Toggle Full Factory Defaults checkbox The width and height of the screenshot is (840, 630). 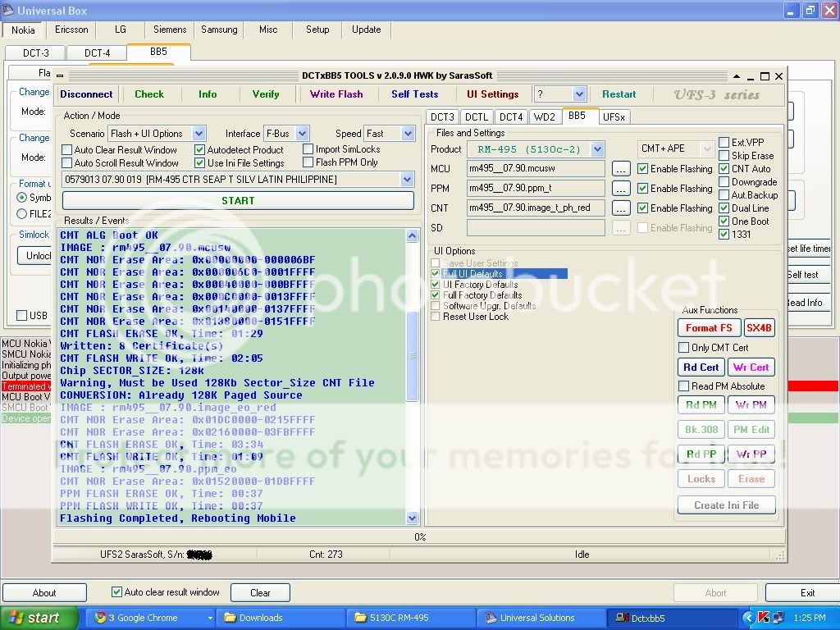click(x=435, y=294)
